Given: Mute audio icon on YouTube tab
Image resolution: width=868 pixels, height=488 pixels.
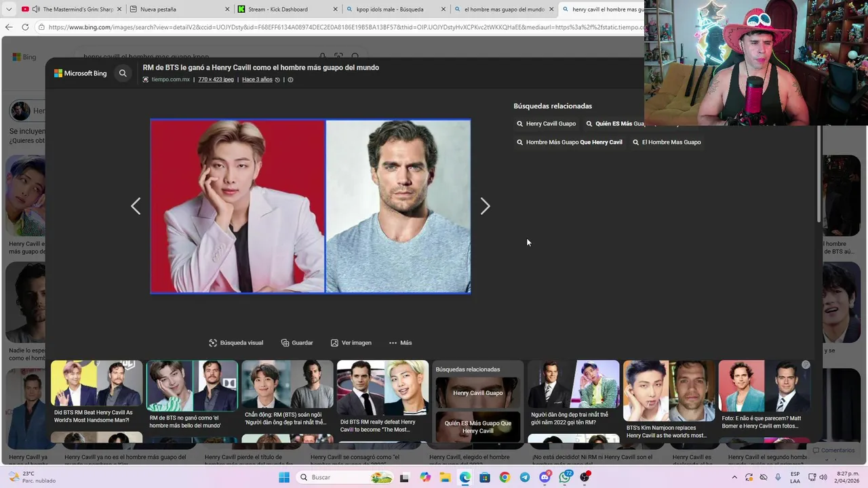Looking at the screenshot, I should pos(36,9).
